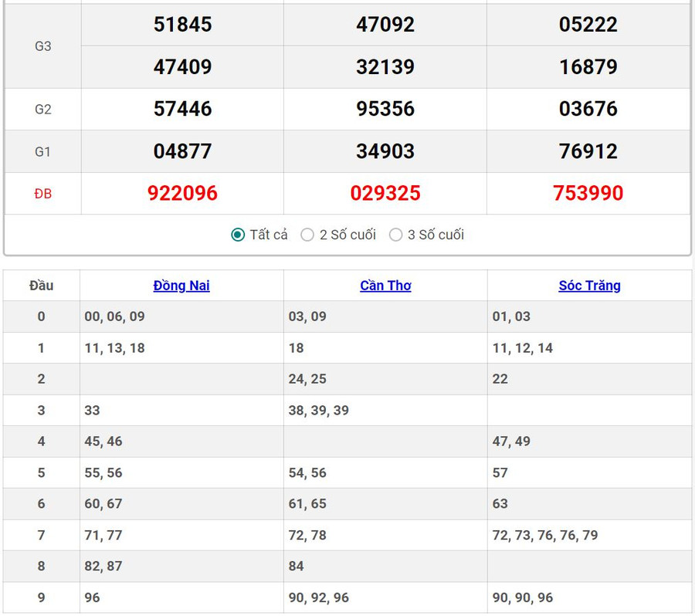Select the cell with 72, 73, 76, 76, 79
The height and width of the screenshot is (616, 695).
[545, 535]
